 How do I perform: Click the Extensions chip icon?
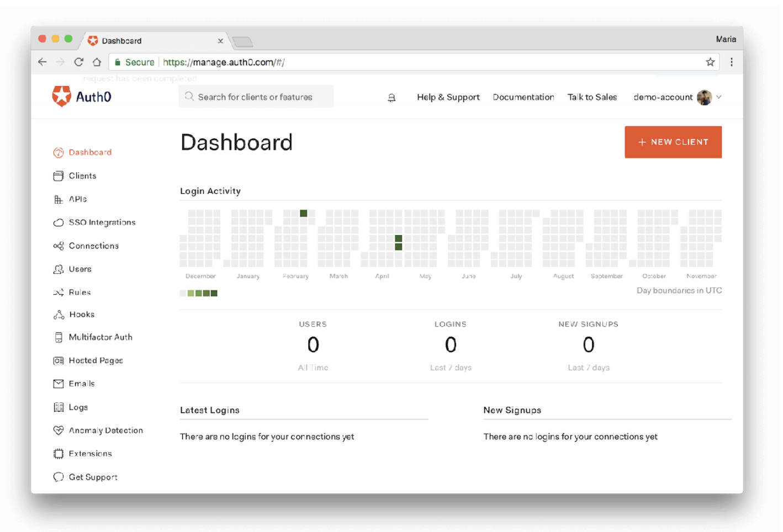pos(59,454)
